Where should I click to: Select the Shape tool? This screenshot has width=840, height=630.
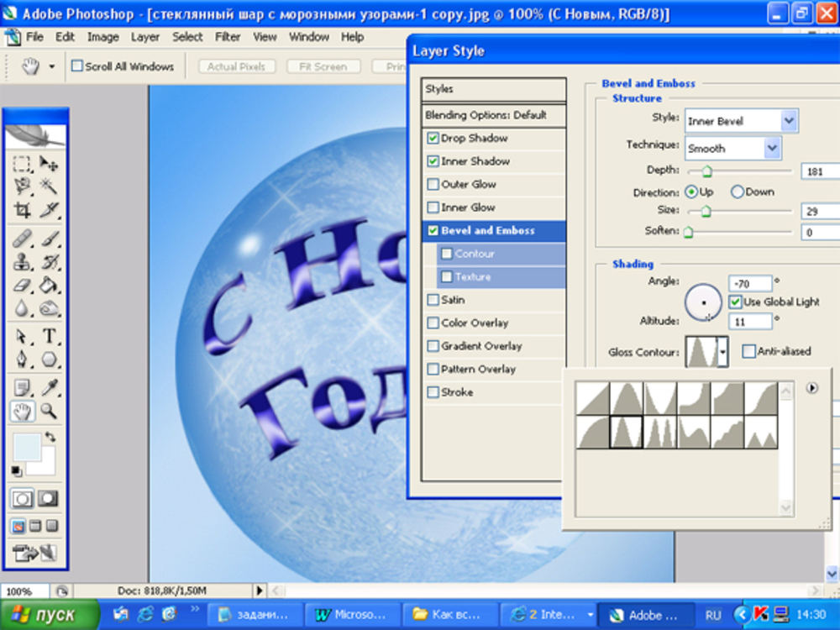tap(50, 359)
